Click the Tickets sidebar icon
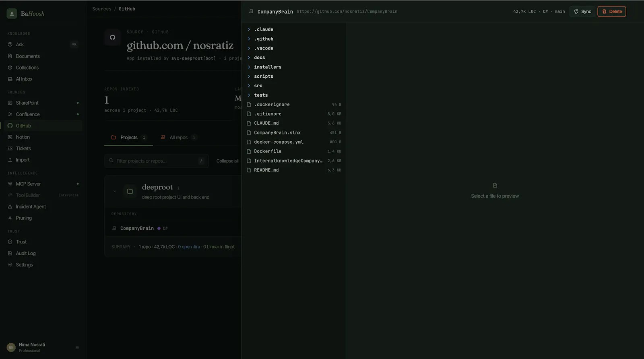The height and width of the screenshot is (359, 644). (x=10, y=149)
